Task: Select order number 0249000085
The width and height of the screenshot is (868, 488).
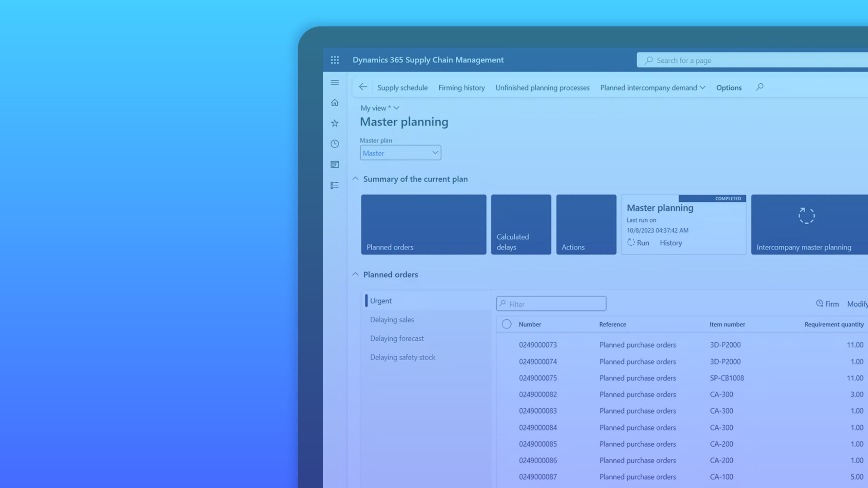Action: [538, 444]
